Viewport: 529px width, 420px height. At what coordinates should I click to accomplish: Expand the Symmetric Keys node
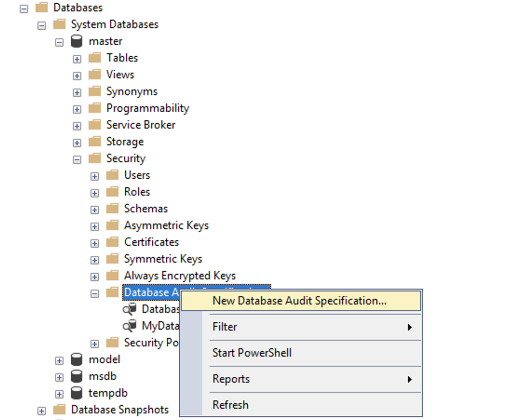click(x=94, y=259)
